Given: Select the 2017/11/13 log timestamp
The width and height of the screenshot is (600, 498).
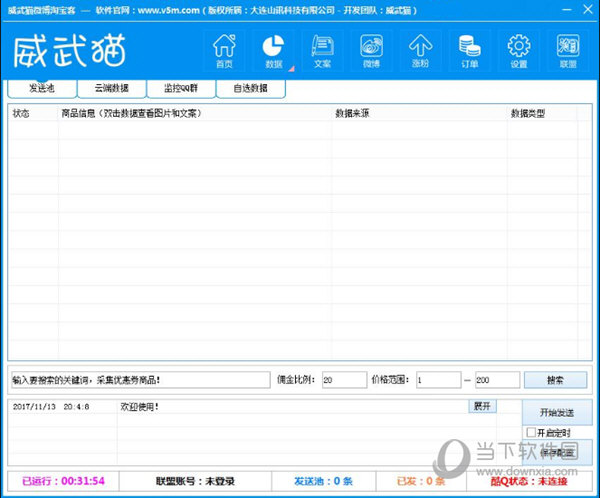Looking at the screenshot, I should [51, 407].
